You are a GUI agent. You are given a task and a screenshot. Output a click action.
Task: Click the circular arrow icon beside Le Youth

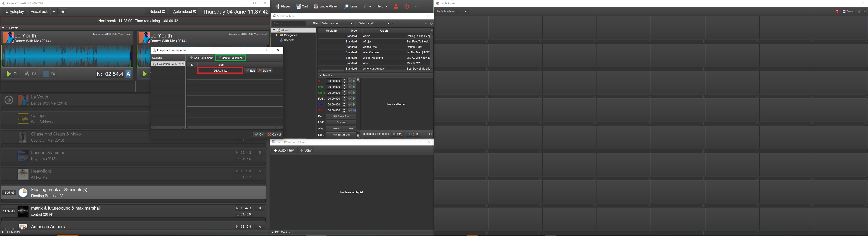[x=9, y=100]
